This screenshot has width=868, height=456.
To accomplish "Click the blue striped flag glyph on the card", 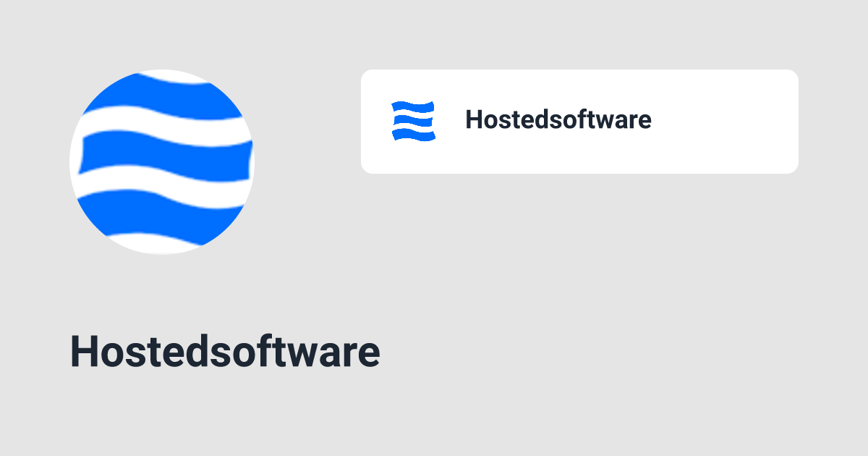I will (x=412, y=121).
